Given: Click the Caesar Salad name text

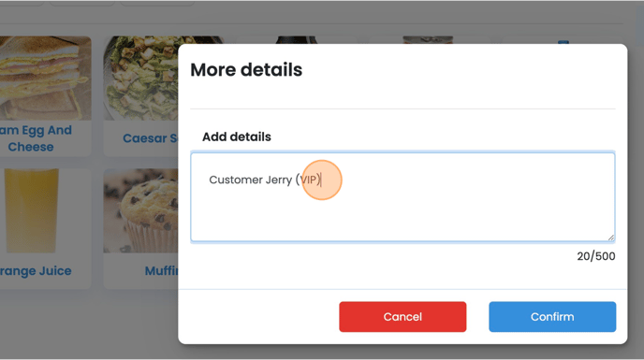Looking at the screenshot, I should [x=151, y=138].
